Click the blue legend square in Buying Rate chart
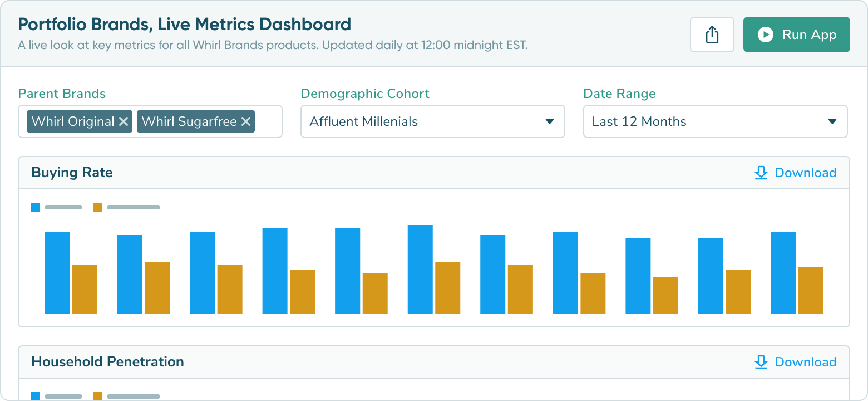Screen dimensions: 868x401 pyautogui.click(x=35, y=207)
